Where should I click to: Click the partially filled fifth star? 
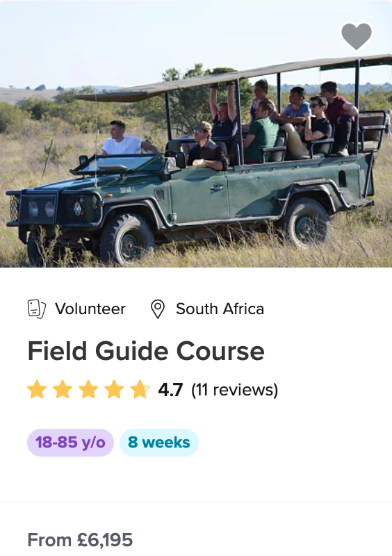(x=140, y=389)
